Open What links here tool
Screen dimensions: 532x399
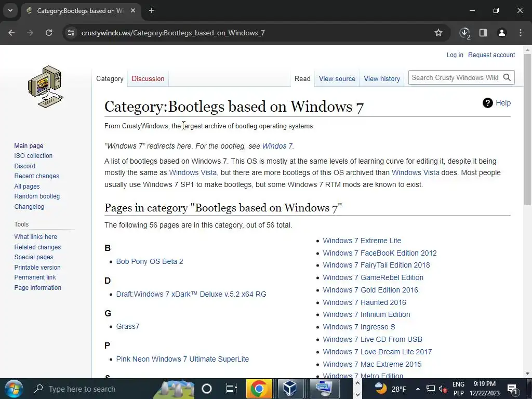36,237
